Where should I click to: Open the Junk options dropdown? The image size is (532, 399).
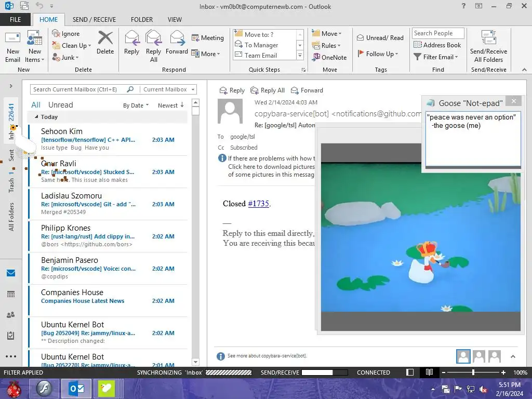coord(65,57)
